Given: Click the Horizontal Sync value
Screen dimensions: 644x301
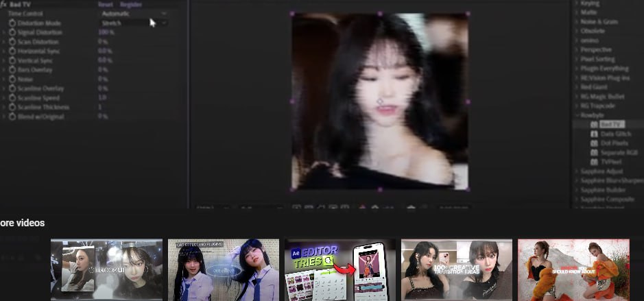Looking at the screenshot, I should (x=105, y=51).
